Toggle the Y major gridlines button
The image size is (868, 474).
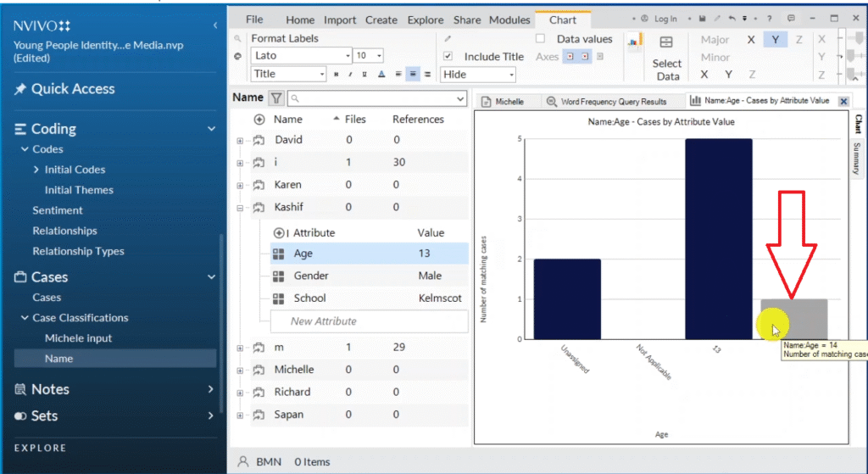(x=775, y=40)
